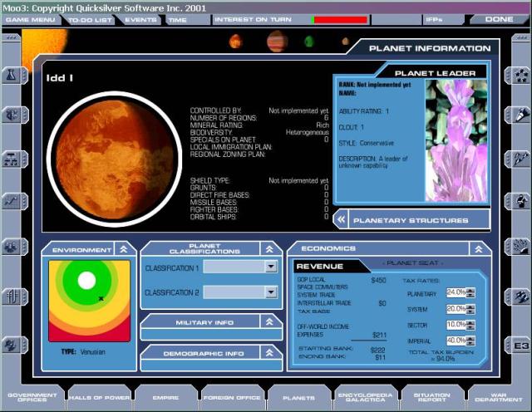Click the second left sidebar icon below flask
This screenshot has width=532, height=412.
coord(12,115)
